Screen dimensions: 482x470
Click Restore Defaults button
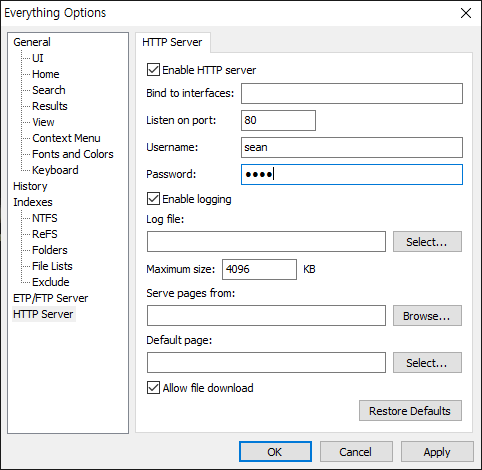click(x=410, y=411)
